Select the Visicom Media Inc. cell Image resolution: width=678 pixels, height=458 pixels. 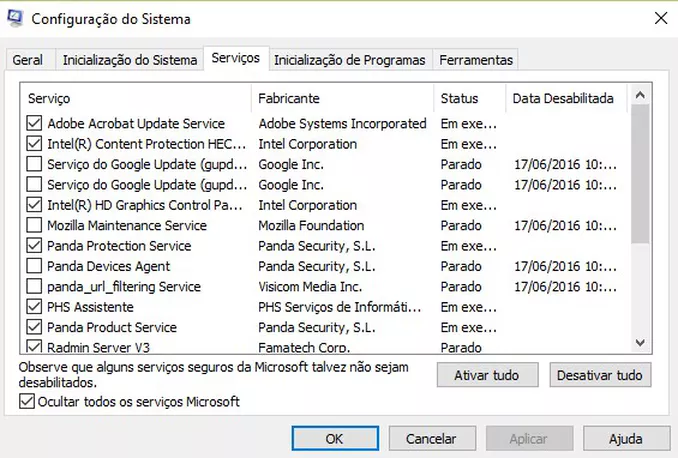point(310,286)
